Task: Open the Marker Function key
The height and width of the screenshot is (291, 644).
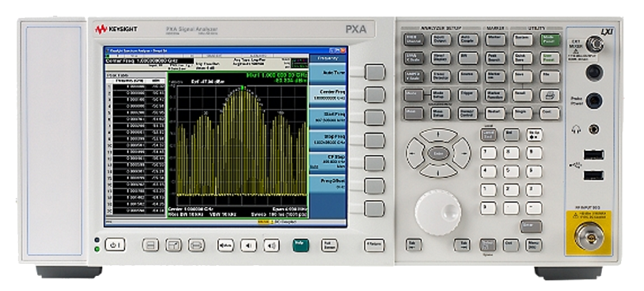Action: pos(495,95)
